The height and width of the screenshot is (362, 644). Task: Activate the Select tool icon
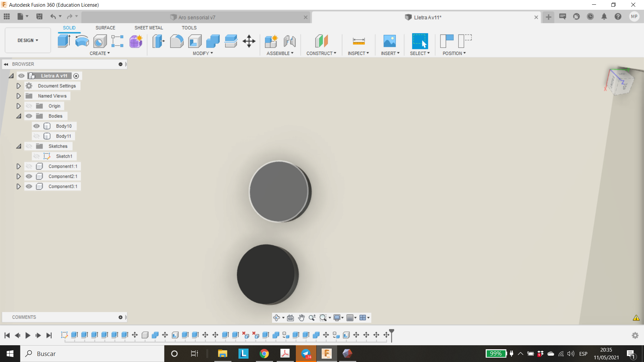point(420,41)
